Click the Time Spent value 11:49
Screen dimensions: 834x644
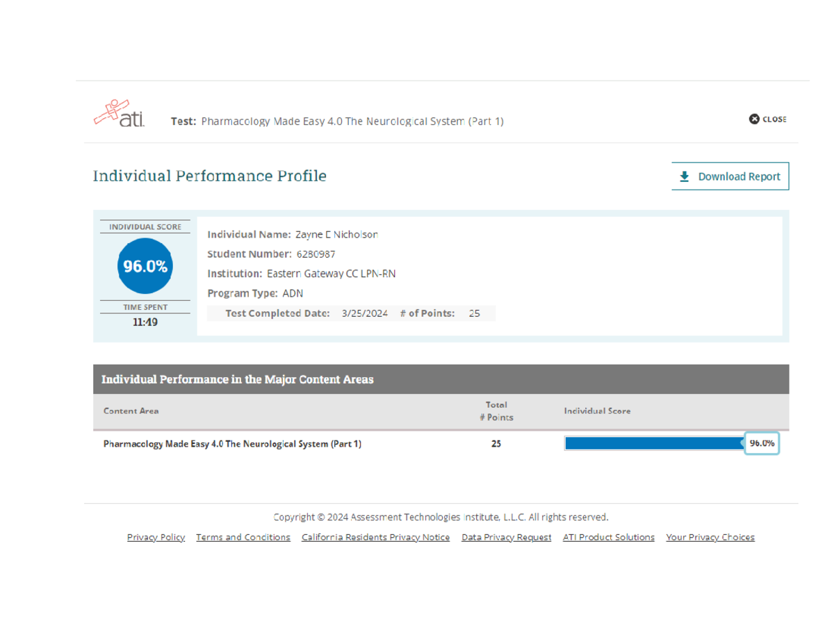coord(145,322)
